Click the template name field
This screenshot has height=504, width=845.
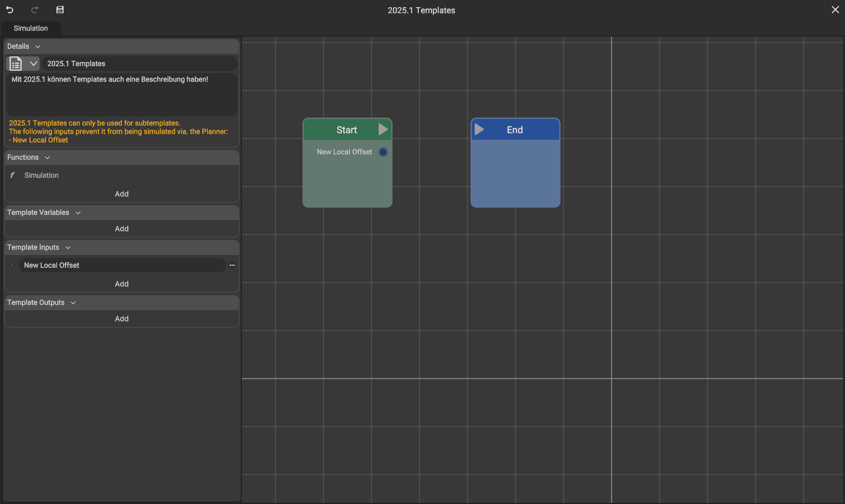pos(139,64)
